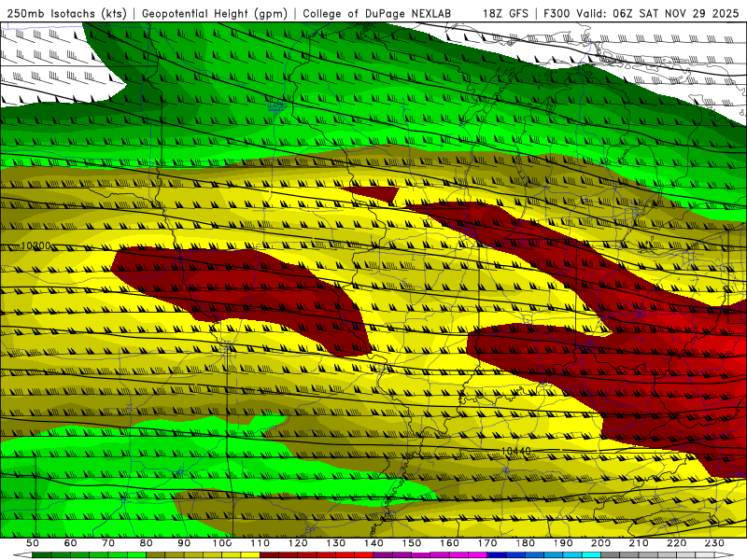Click the dark blue swatch below 170

tap(496, 554)
